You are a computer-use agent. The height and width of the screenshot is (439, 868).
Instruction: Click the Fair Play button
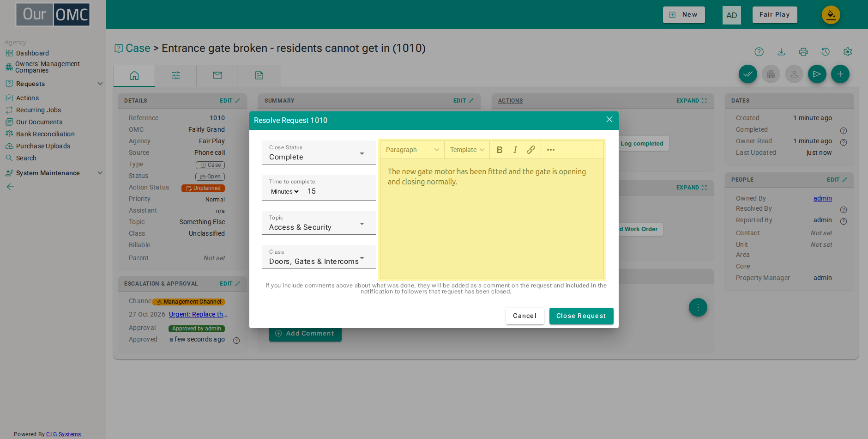pyautogui.click(x=775, y=15)
